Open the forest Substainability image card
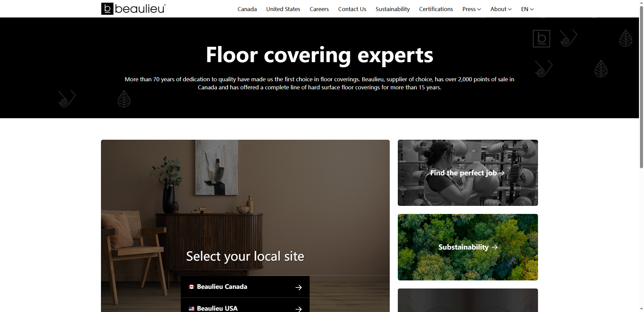Image resolution: width=644 pixels, height=312 pixels. [468, 247]
